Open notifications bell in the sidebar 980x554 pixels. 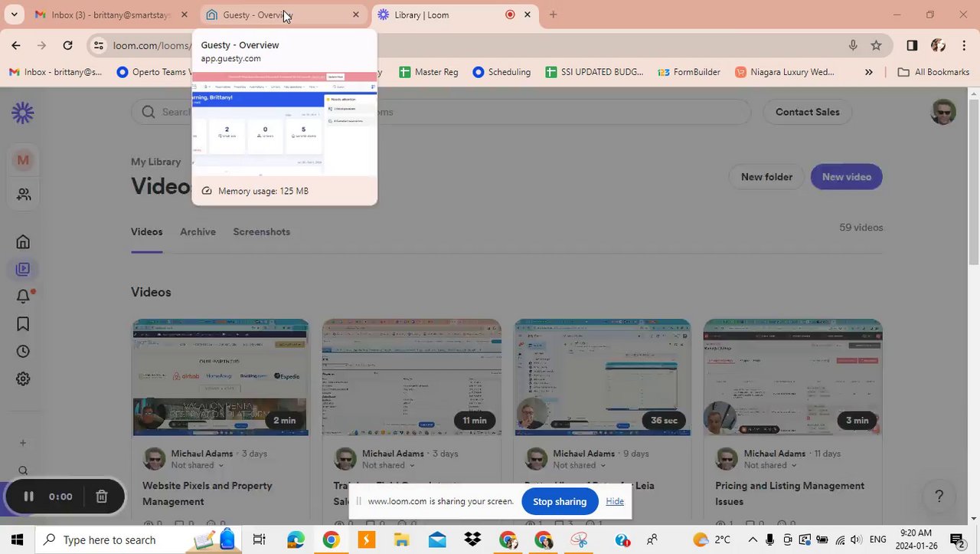(x=23, y=297)
